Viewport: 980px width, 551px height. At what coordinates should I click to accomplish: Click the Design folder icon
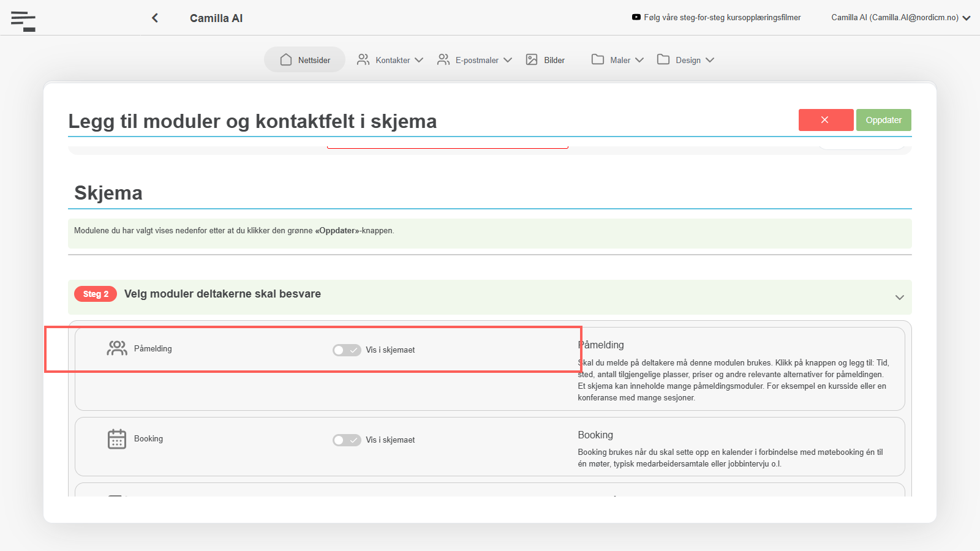(x=663, y=59)
